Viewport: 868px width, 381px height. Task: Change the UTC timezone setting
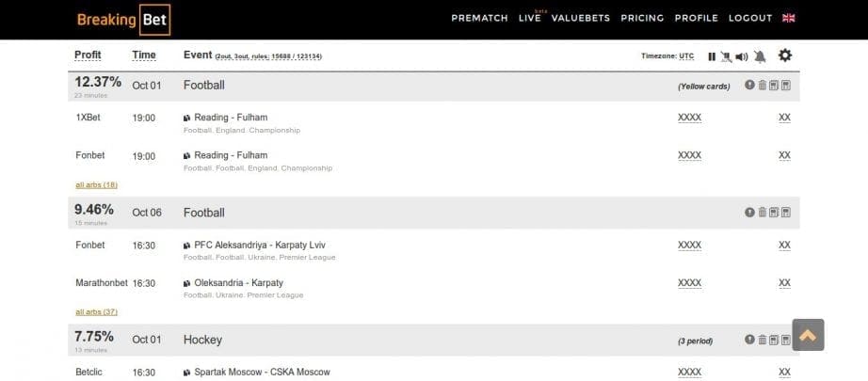686,56
